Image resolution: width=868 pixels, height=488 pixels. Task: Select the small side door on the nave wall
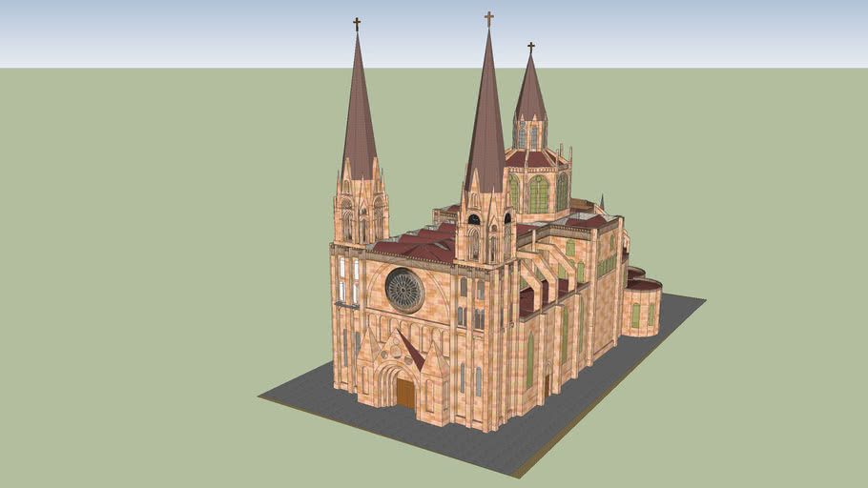coord(547,386)
